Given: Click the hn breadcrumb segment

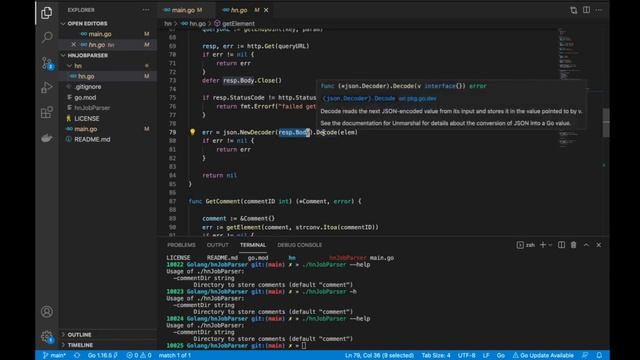Looking at the screenshot, I should pyautogui.click(x=168, y=24).
